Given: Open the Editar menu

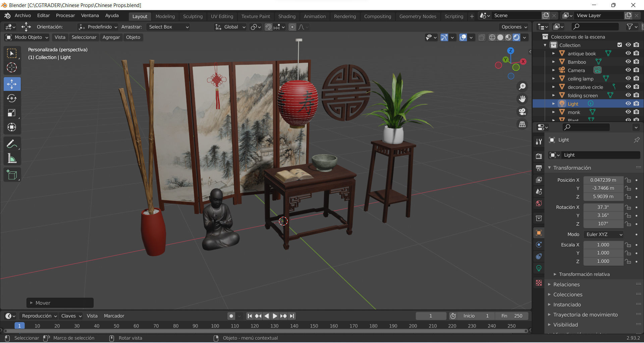Looking at the screenshot, I should pos(43,15).
